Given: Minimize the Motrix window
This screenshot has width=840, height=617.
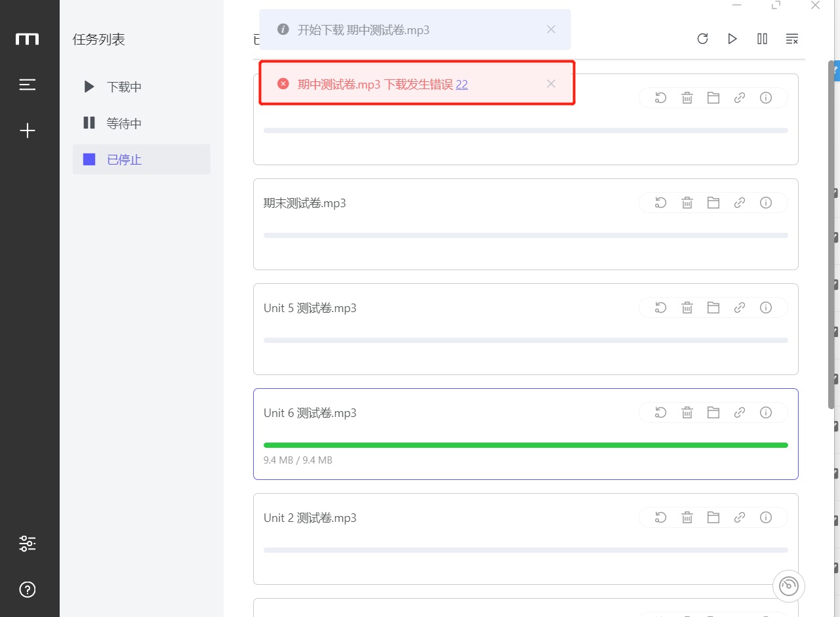Looking at the screenshot, I should pos(737,5).
